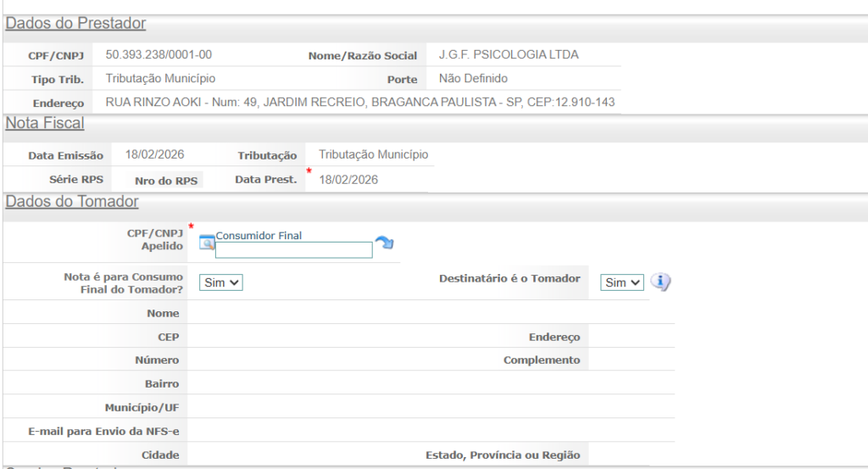868x469 pixels.
Task: Click the blue refresh arrow icon
Action: tap(385, 243)
